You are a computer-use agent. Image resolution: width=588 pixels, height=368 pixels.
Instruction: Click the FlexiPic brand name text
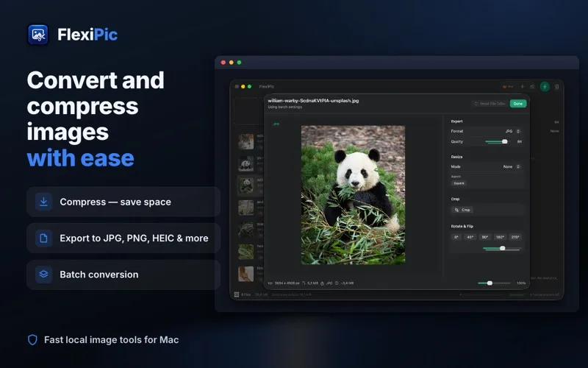click(87, 35)
